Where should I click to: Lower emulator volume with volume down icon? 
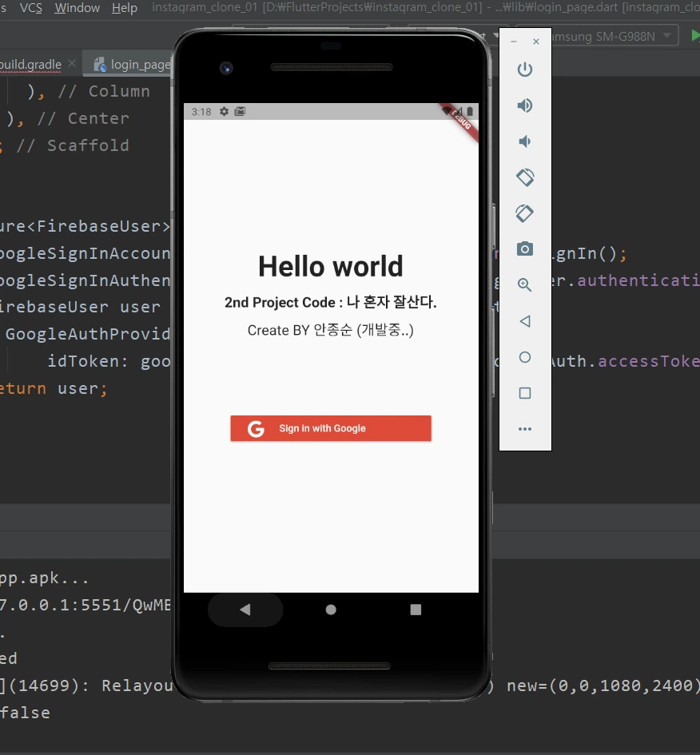(x=524, y=141)
